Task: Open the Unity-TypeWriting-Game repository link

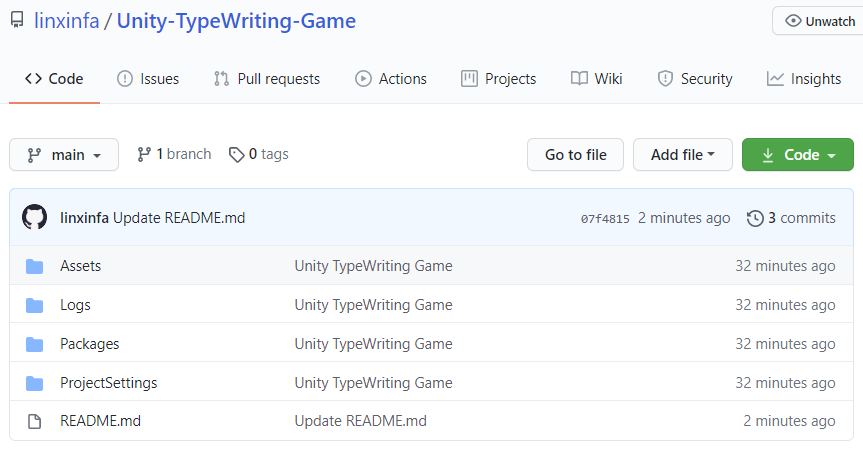Action: (x=236, y=21)
